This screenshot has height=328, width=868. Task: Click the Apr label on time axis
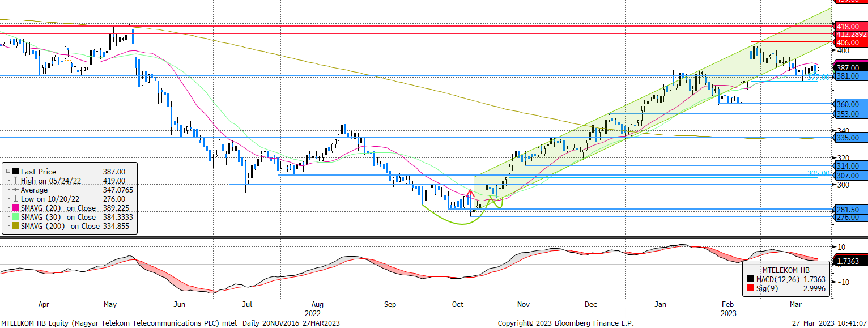point(44,305)
